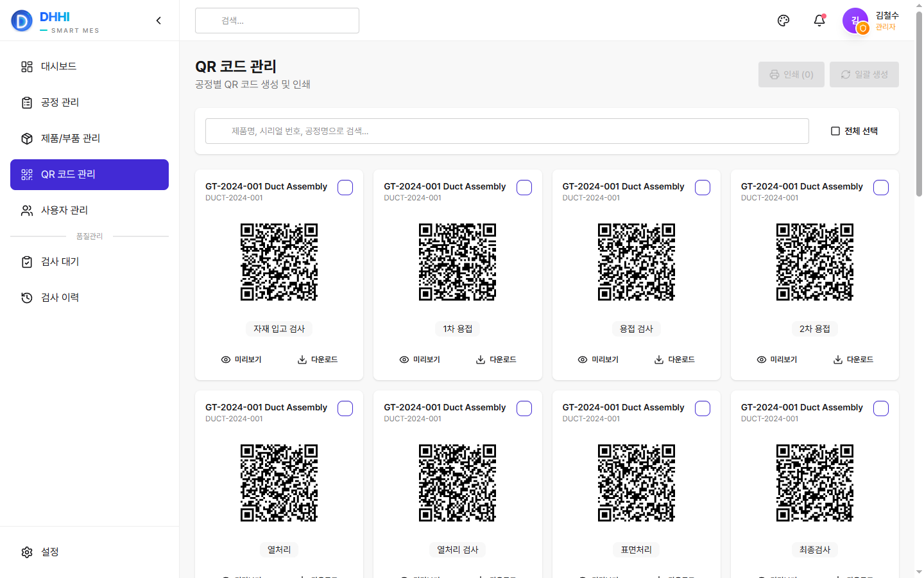The height and width of the screenshot is (578, 924).
Task: Preview the 자재 입고 검사 QR code
Action: tap(241, 360)
